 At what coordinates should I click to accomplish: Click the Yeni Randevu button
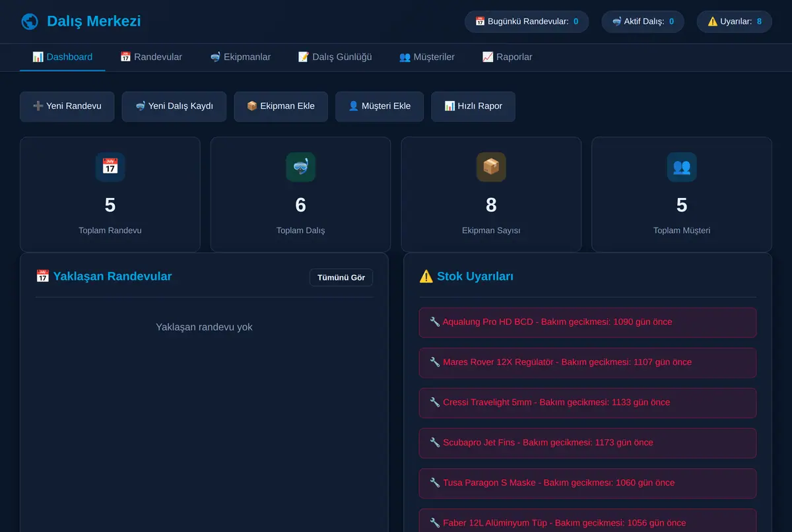tap(67, 106)
